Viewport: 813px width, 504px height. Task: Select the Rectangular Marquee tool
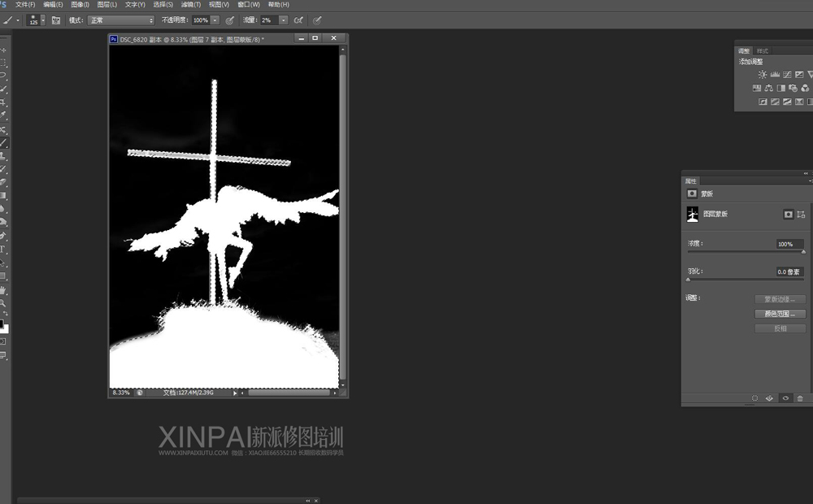click(x=3, y=63)
